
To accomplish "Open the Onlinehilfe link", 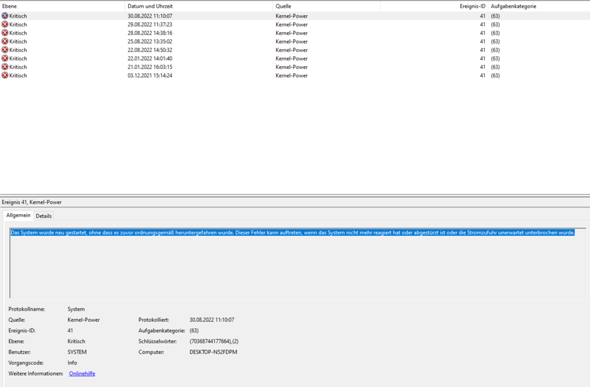I will 82,373.
